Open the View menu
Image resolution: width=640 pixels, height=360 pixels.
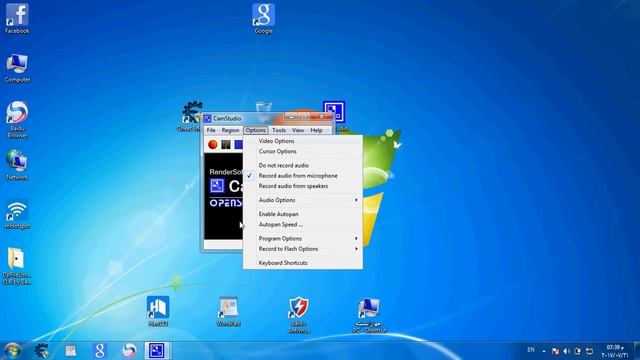point(298,130)
